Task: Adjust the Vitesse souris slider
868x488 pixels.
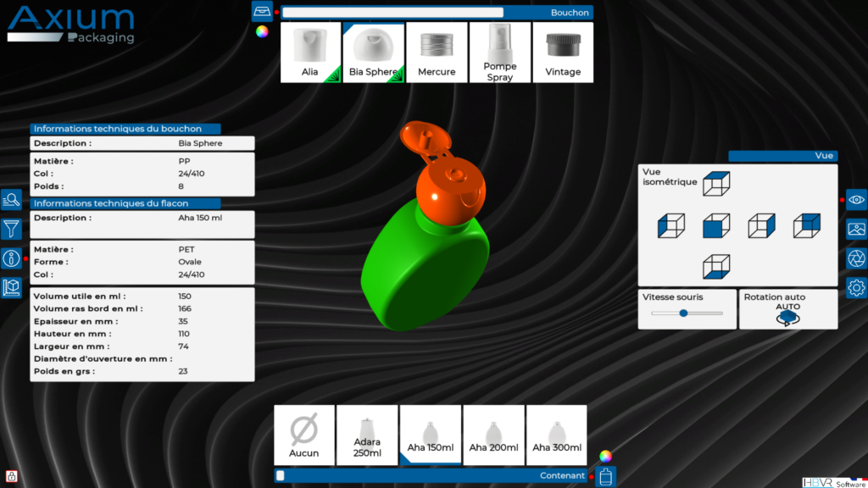Action: 684,313
